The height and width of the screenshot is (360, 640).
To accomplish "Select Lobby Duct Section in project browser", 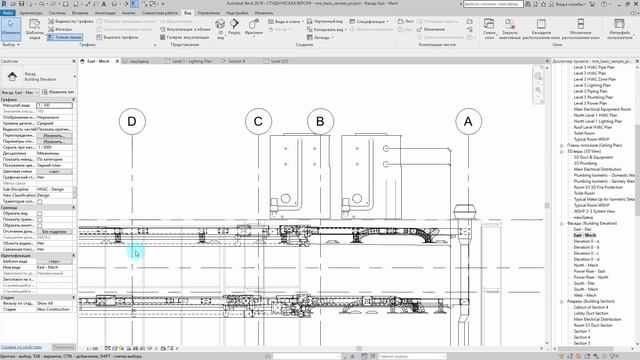I will click(591, 313).
